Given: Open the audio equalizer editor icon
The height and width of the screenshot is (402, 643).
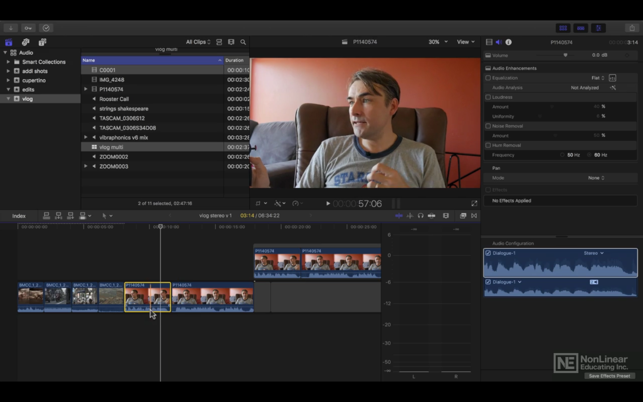Looking at the screenshot, I should click(613, 78).
